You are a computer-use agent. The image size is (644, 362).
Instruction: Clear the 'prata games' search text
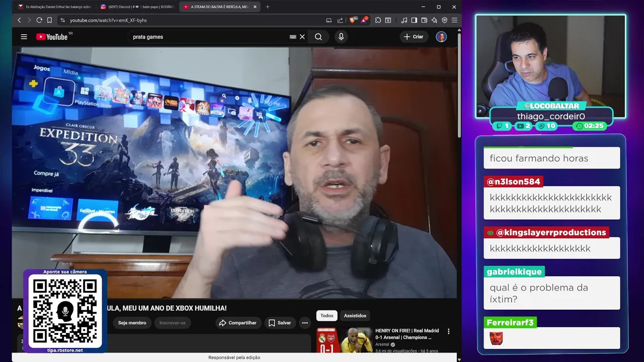coord(302,37)
